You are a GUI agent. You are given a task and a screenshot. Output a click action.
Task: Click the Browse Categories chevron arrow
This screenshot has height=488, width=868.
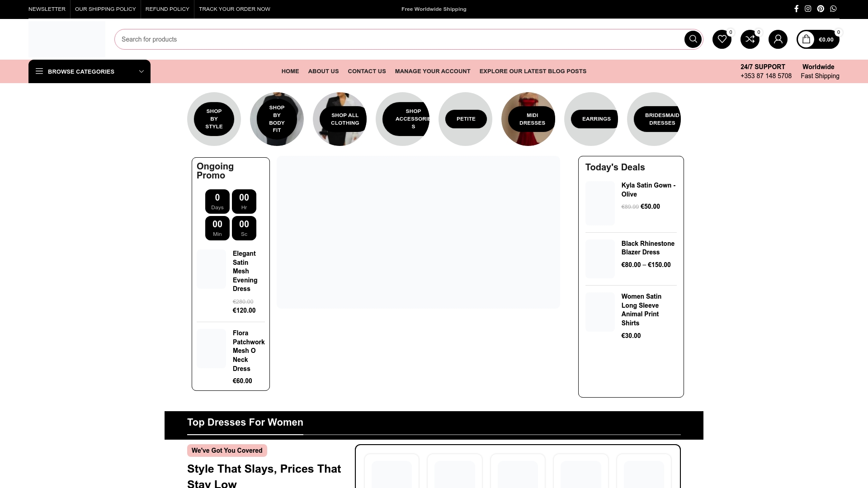pos(141,71)
